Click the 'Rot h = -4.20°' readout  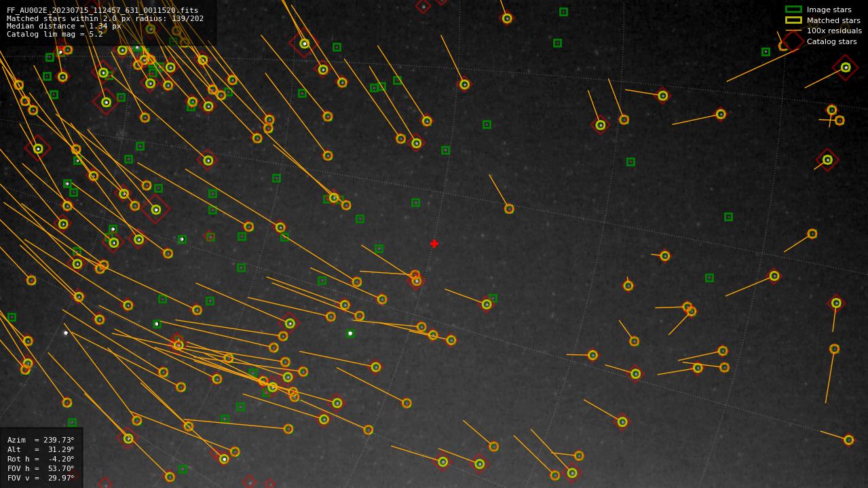41,459
